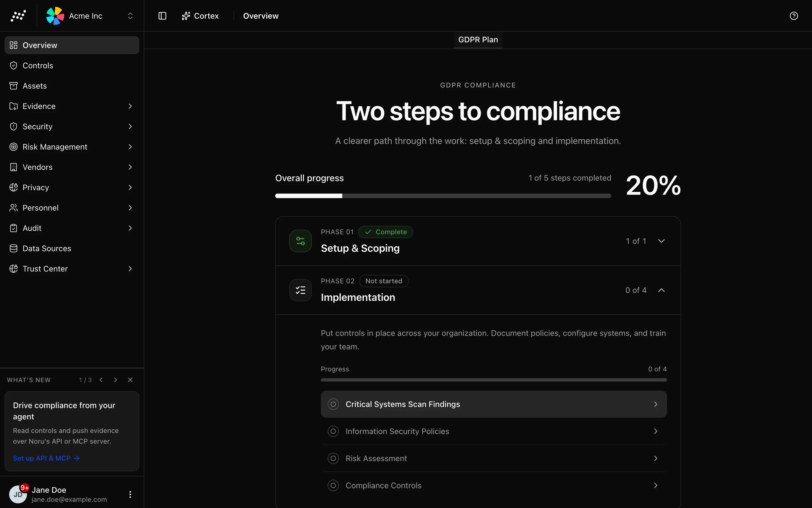Toggle the sidebar panel icon
The height and width of the screenshot is (508, 812).
162,16
